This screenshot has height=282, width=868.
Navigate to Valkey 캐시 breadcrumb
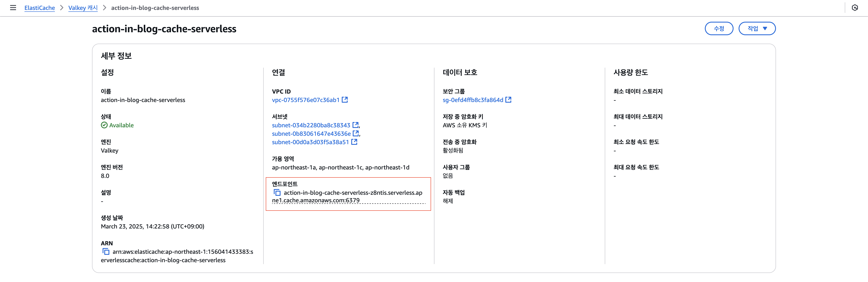click(x=83, y=8)
